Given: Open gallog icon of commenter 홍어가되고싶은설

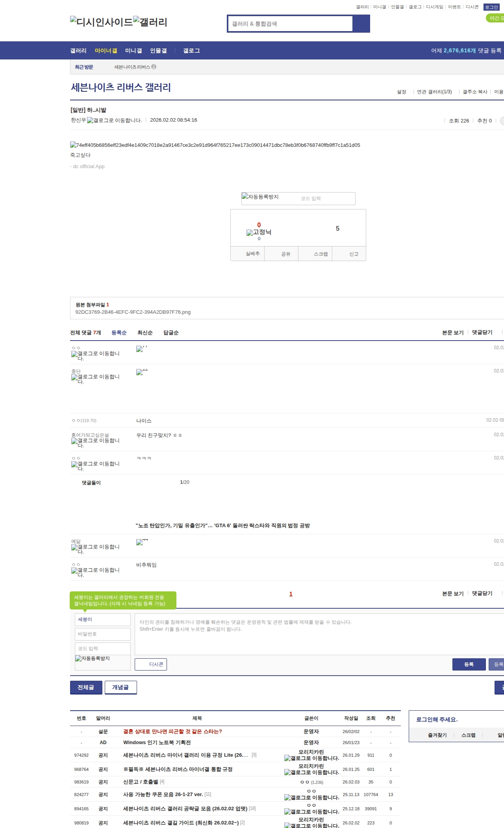Looking at the screenshot, I should (74, 441).
